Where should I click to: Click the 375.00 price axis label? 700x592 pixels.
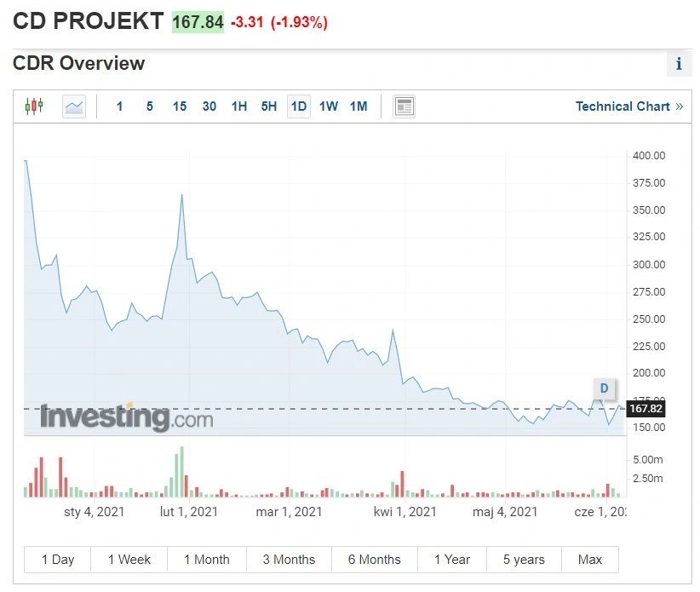[649, 182]
